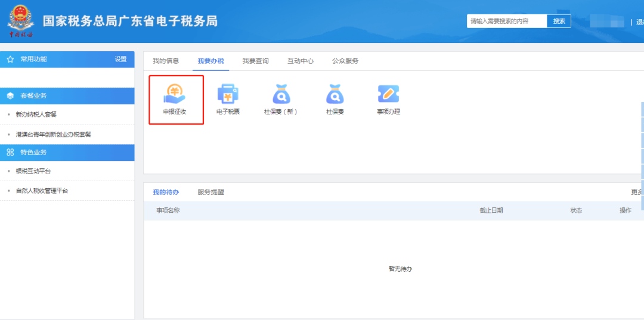Click the 事项名称 column header

tap(168, 210)
